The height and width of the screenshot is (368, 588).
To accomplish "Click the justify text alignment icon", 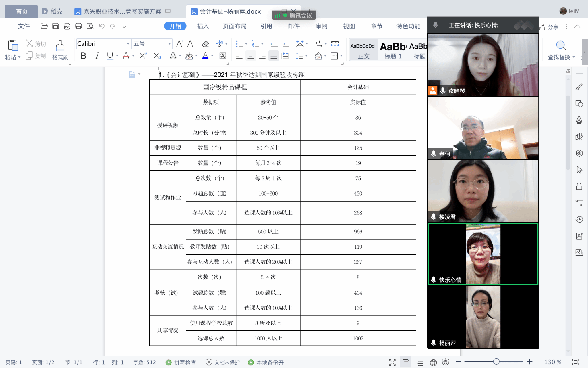I will [x=274, y=56].
